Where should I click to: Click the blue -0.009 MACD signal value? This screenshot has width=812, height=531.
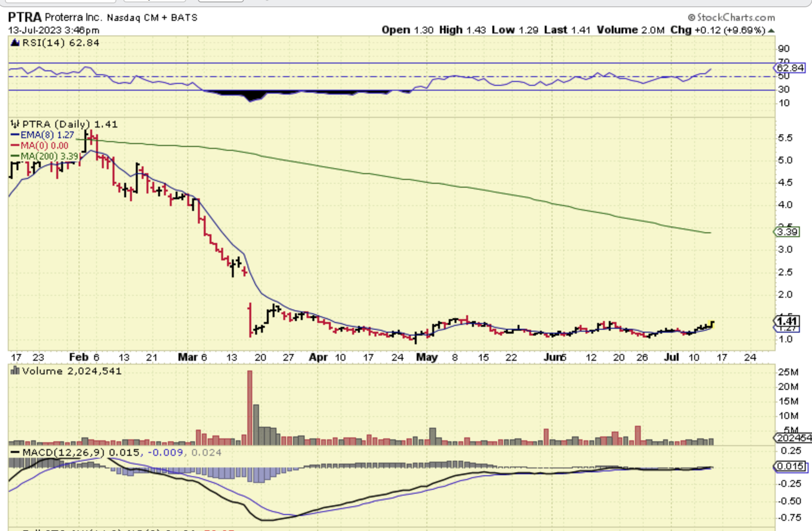[165, 452]
